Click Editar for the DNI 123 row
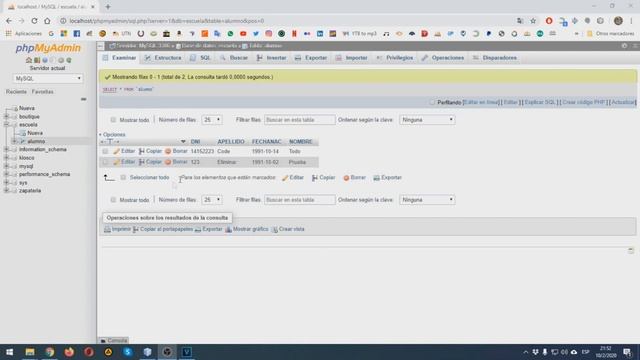640x360 pixels. click(124, 162)
